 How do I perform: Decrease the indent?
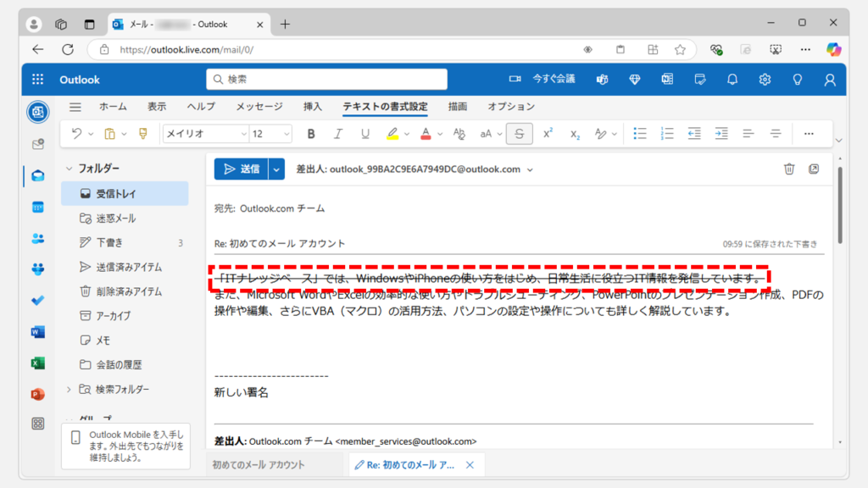(x=694, y=133)
